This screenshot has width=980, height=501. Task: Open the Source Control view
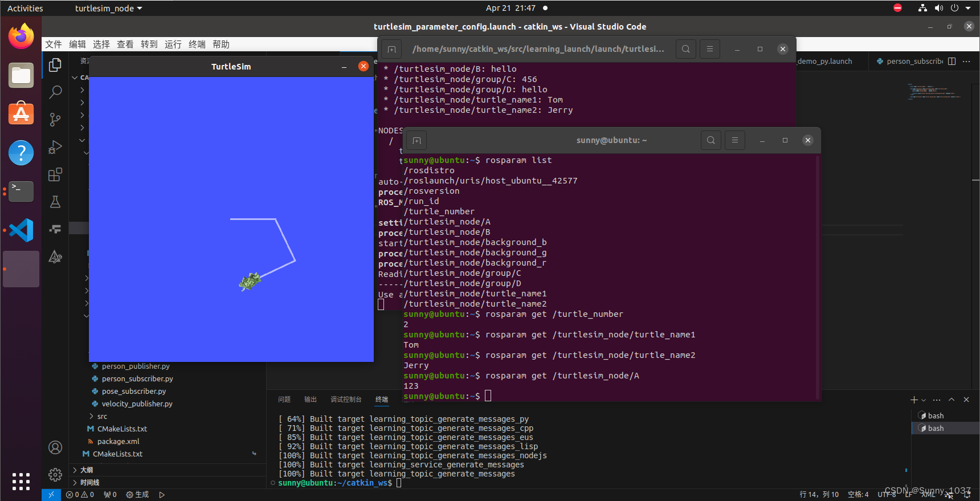[x=55, y=119]
